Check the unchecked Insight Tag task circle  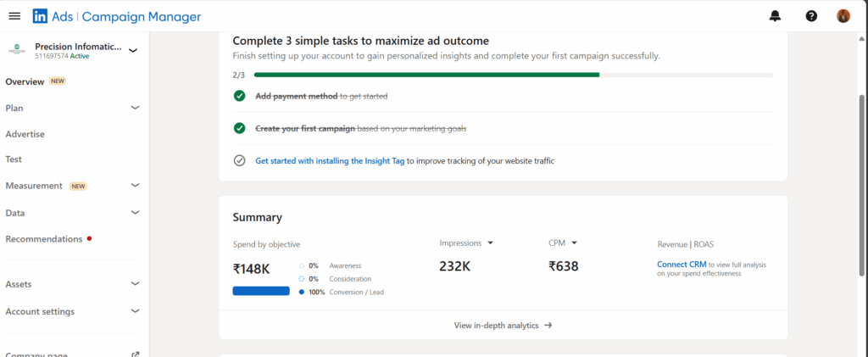click(239, 160)
